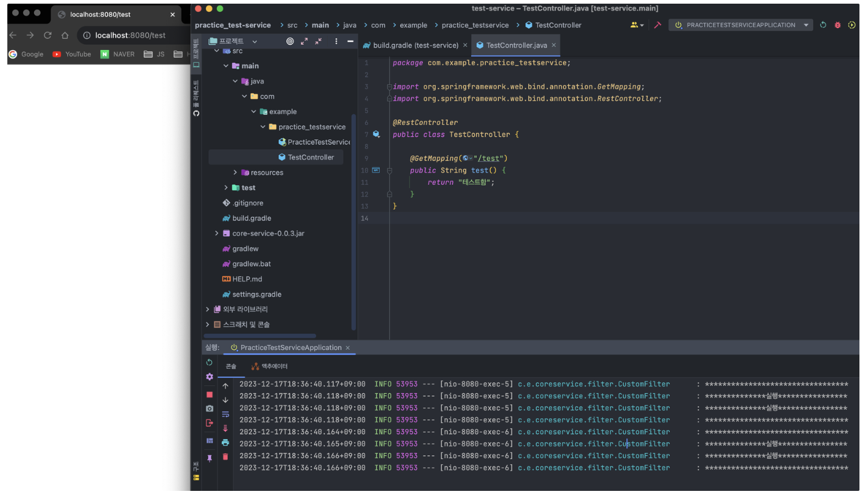Click TestController breadcrumb
868x497 pixels.
coord(553,25)
